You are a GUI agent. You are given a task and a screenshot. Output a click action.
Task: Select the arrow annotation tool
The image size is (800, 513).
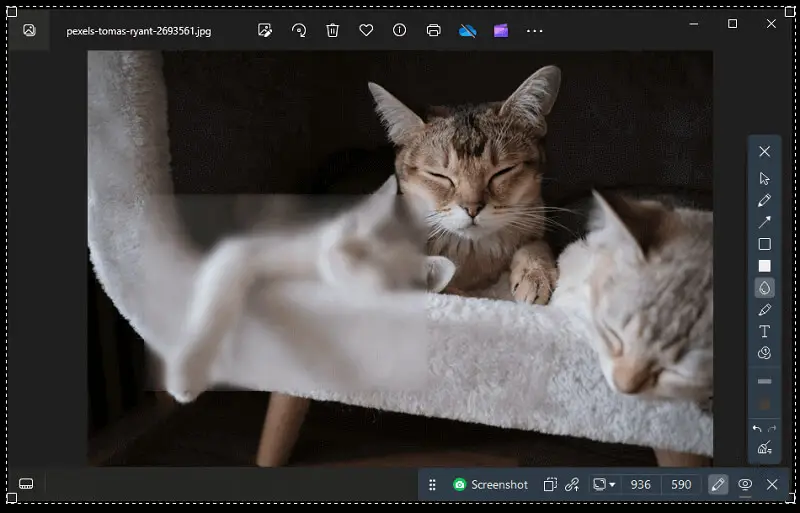[764, 222]
